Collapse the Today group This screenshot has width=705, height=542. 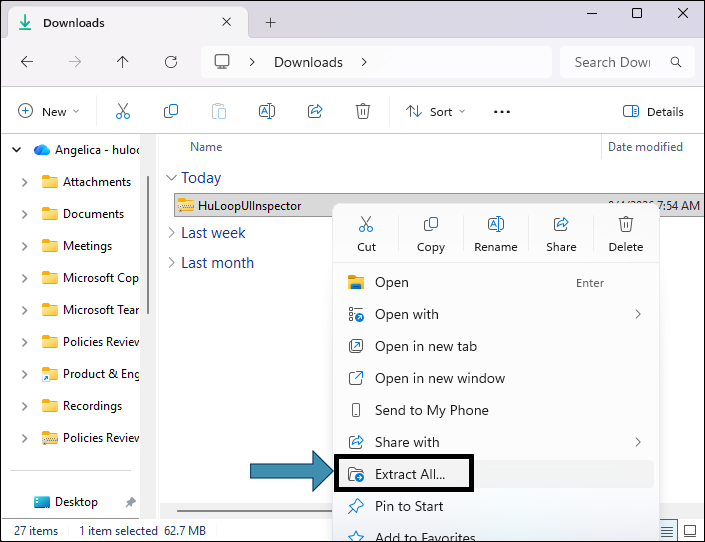click(171, 178)
